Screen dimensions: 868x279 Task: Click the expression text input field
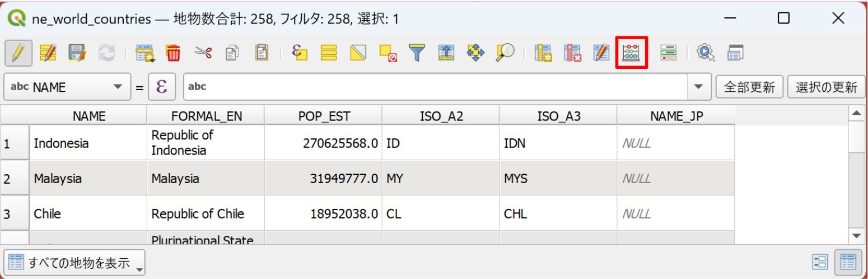(x=437, y=87)
